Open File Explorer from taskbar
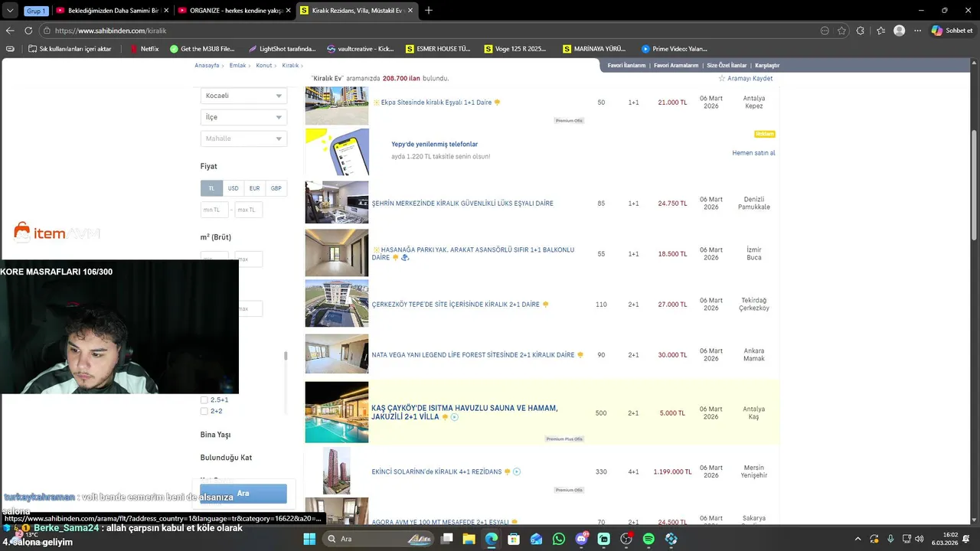Viewport: 980px width, 551px height. (469, 539)
